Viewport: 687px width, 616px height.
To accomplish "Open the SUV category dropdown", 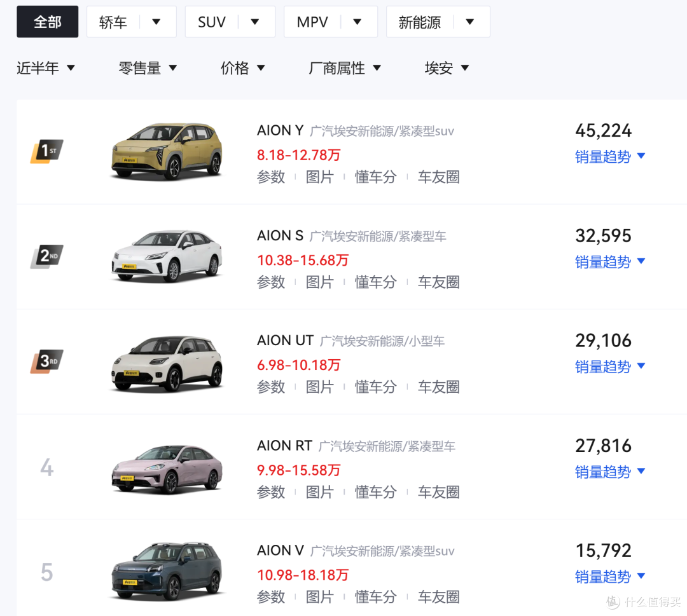I will click(230, 22).
